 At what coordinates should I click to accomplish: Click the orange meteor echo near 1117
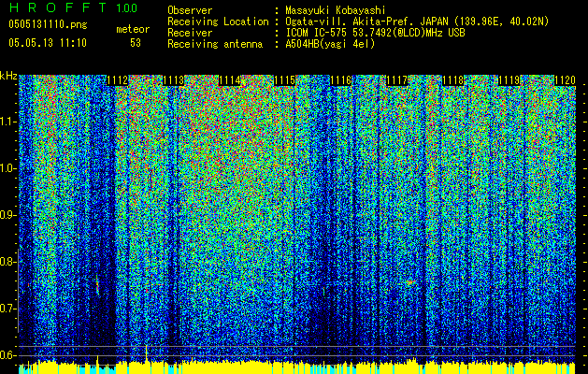(x=409, y=282)
